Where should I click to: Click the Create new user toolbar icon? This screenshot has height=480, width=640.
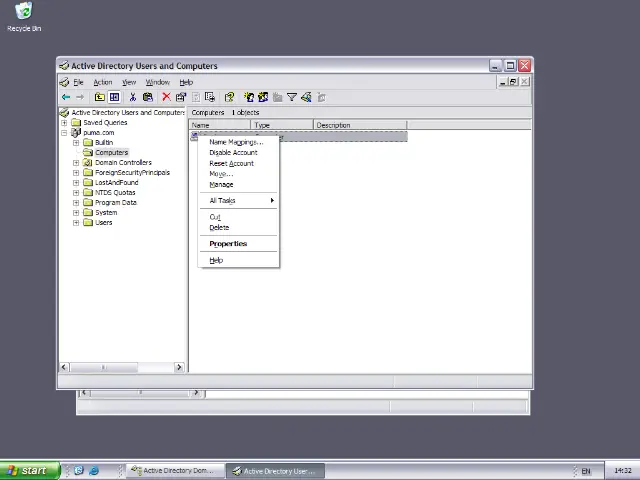pos(249,97)
